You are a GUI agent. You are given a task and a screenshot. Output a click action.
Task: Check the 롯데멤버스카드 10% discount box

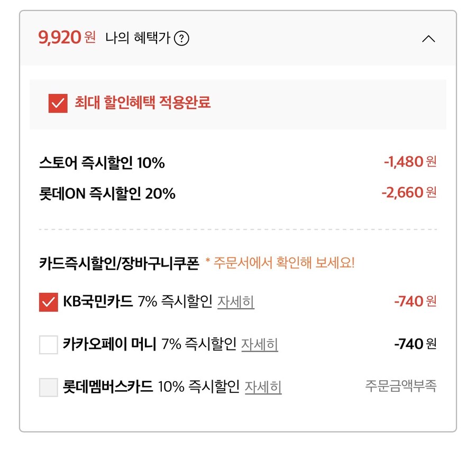click(x=48, y=387)
